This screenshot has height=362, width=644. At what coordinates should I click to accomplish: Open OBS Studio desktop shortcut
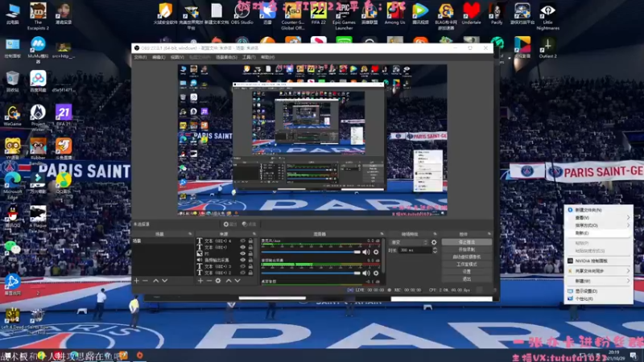[242, 14]
